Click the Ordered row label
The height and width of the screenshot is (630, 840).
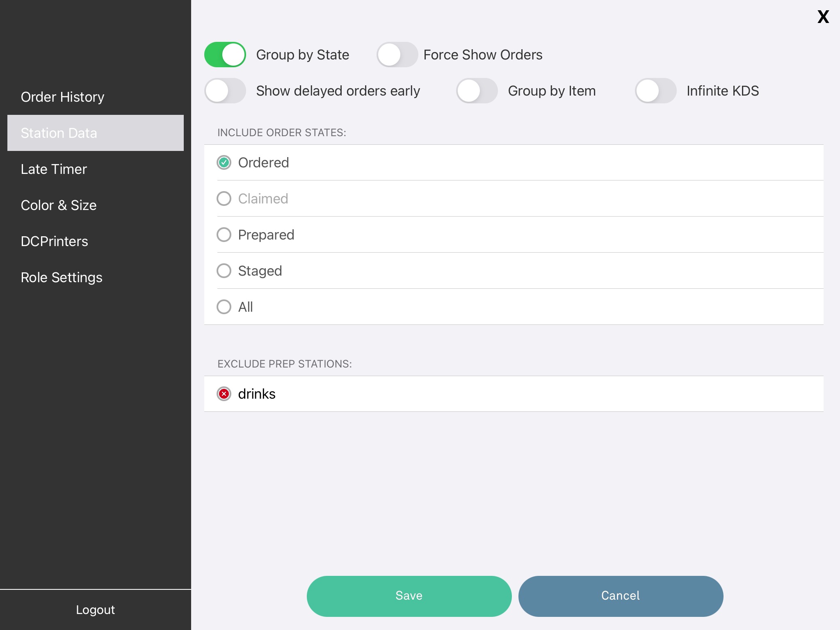263,162
